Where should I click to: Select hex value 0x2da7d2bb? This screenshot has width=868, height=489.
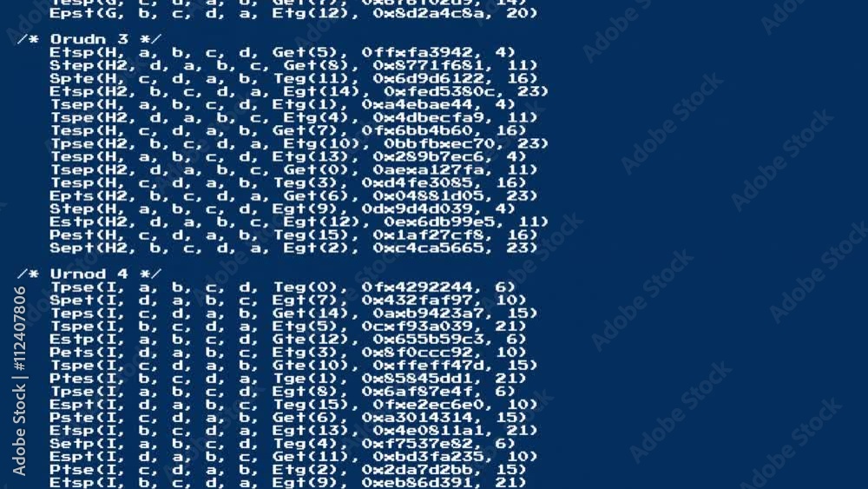point(421,470)
